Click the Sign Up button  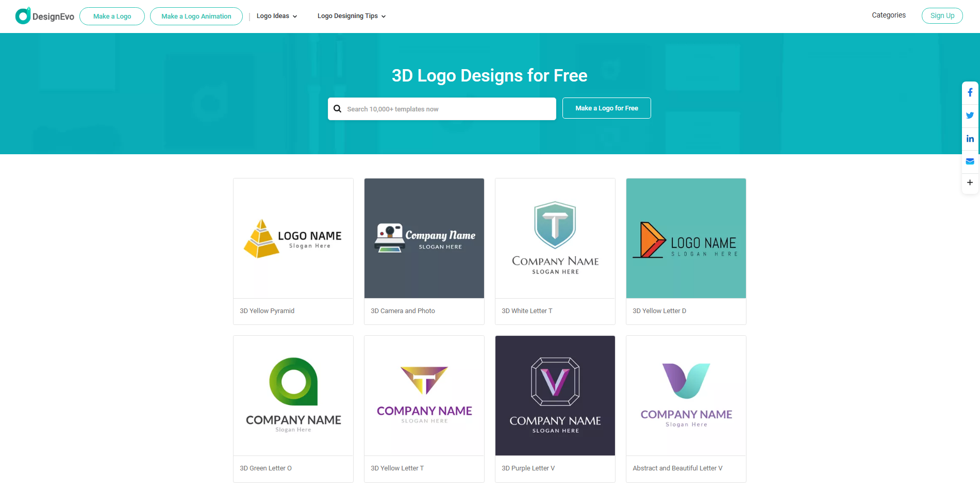tap(942, 15)
